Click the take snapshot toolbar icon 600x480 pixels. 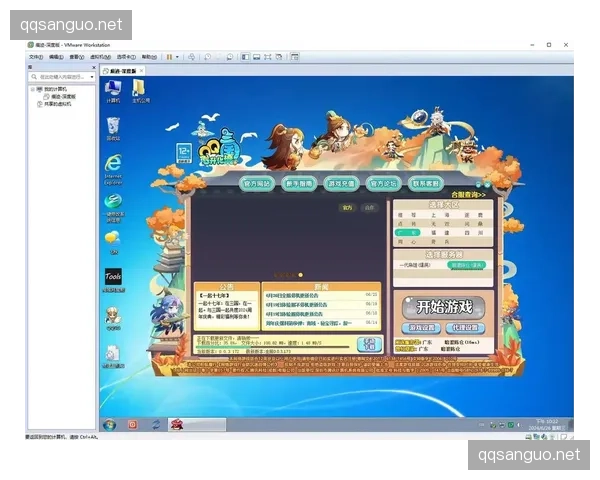pos(207,57)
